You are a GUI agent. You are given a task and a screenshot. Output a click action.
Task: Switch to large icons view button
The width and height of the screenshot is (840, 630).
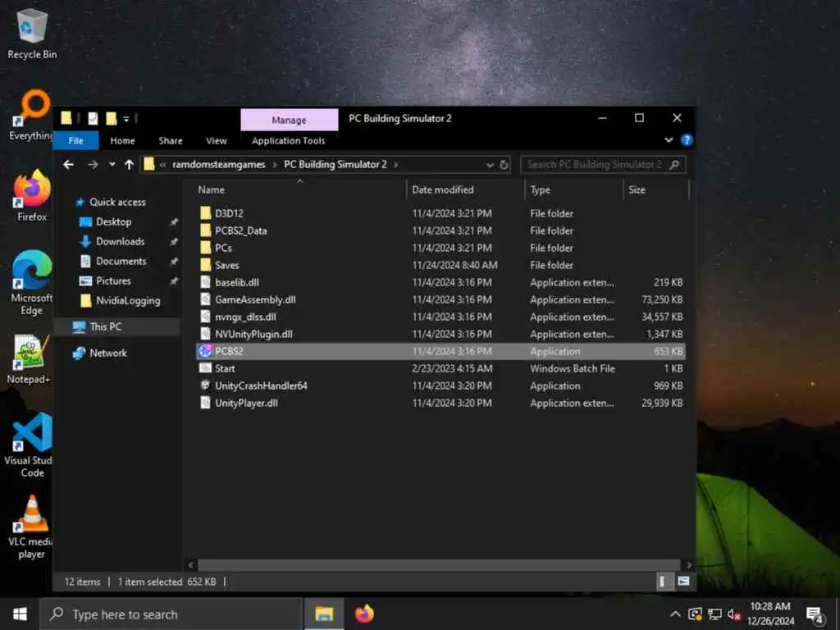(x=683, y=582)
